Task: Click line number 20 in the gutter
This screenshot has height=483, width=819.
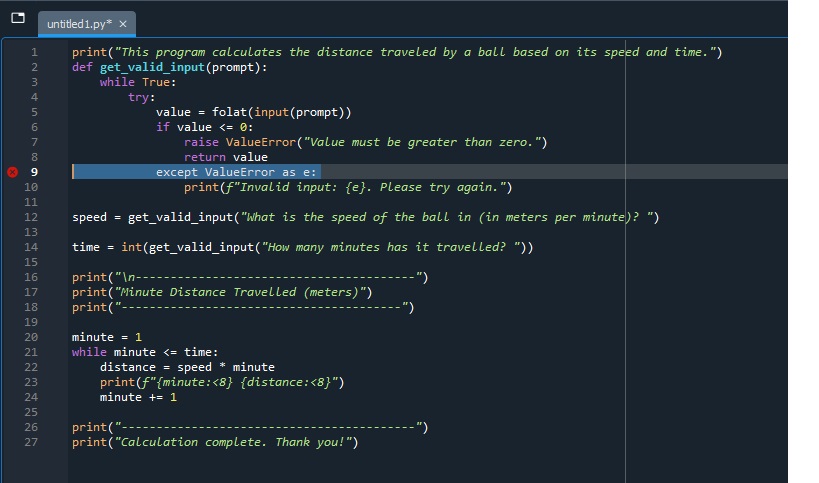Action: (x=31, y=337)
